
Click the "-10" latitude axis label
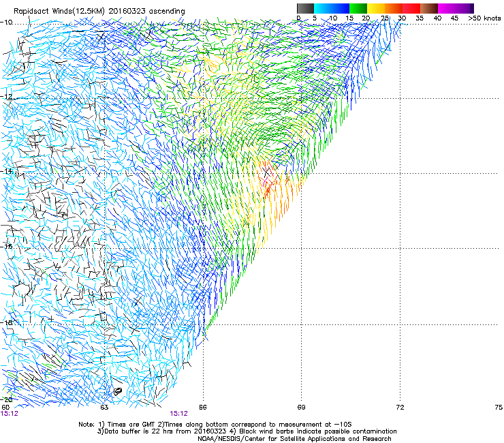[6, 22]
